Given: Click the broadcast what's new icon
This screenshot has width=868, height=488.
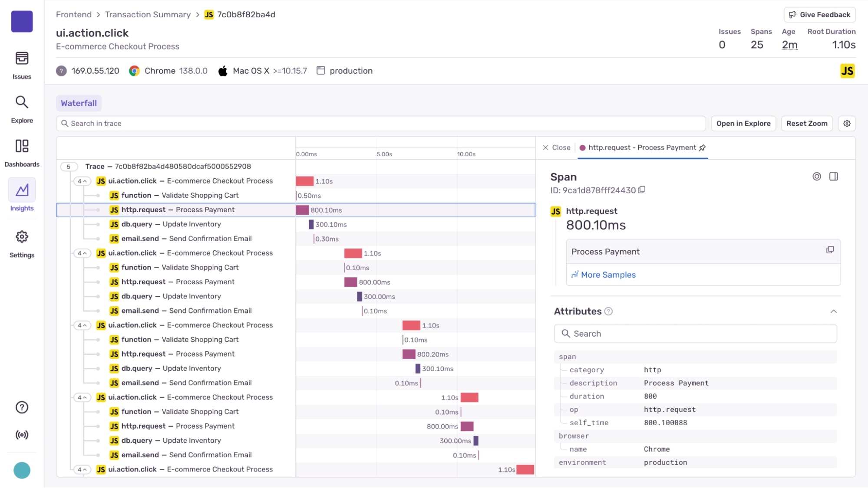Looking at the screenshot, I should coord(22,435).
